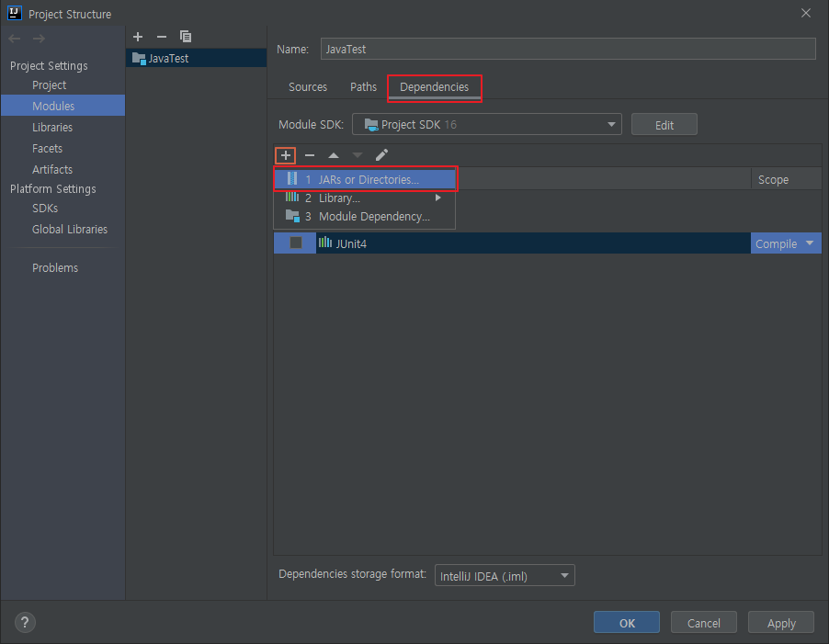This screenshot has width=829, height=644.
Task: Choose Module Dependency menu item
Action: point(365,217)
